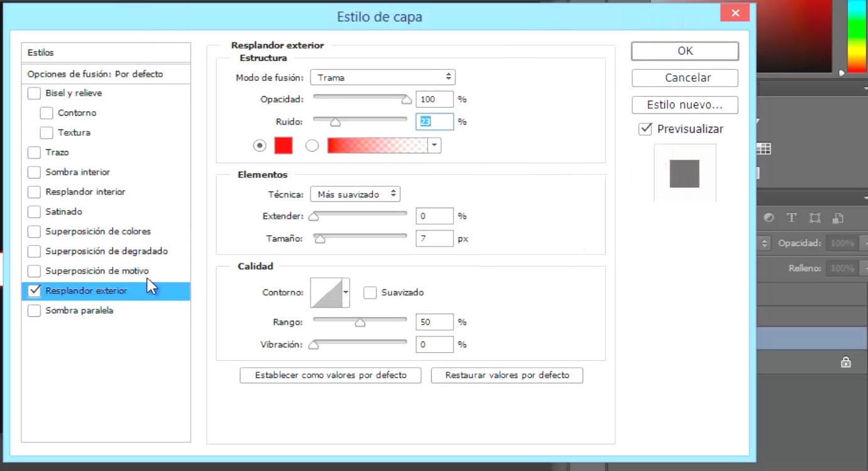Select the solid color radio button

point(260,146)
